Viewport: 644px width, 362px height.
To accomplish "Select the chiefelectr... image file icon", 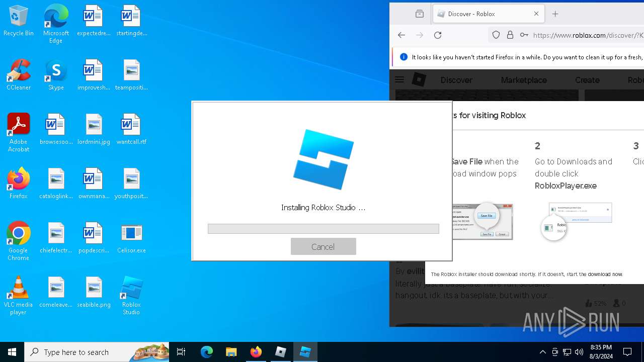I will (56, 238).
